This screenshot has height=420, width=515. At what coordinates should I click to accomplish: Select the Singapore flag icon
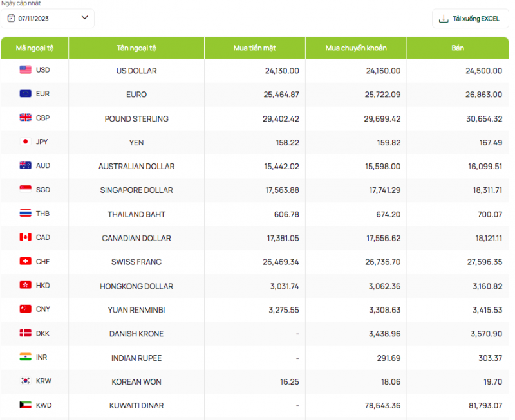point(26,189)
